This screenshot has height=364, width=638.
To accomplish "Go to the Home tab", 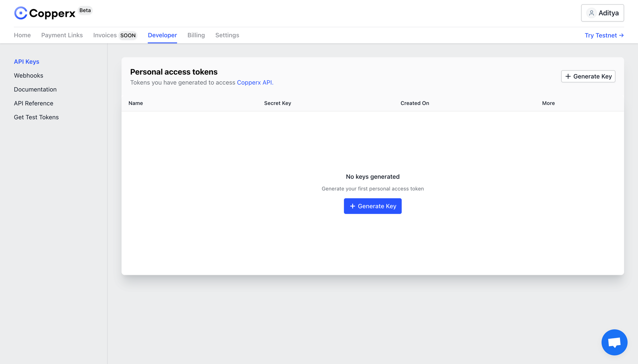I will 22,35.
